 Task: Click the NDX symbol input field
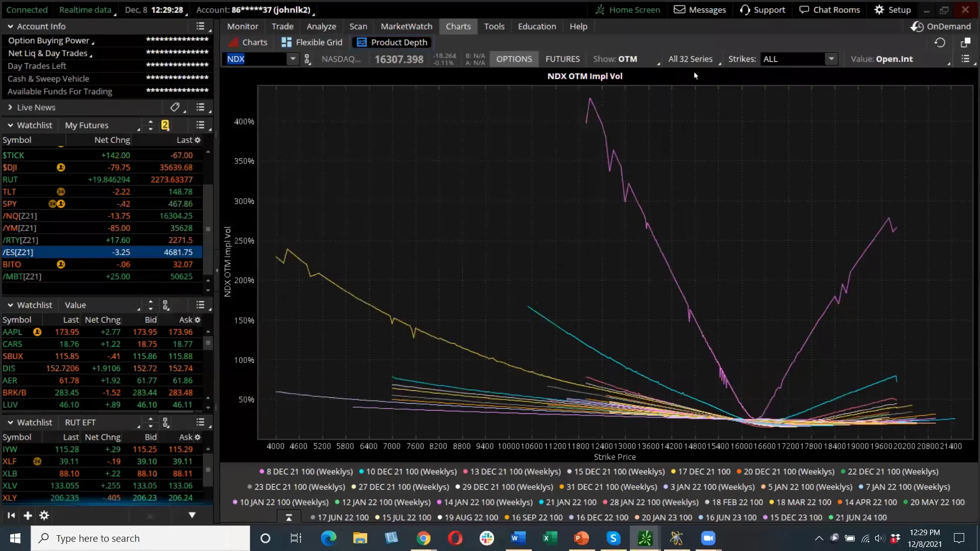[256, 59]
